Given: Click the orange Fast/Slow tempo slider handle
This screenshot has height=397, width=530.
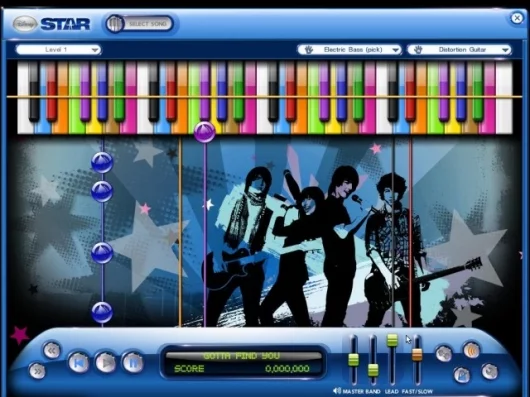Looking at the screenshot, I should click(417, 354).
